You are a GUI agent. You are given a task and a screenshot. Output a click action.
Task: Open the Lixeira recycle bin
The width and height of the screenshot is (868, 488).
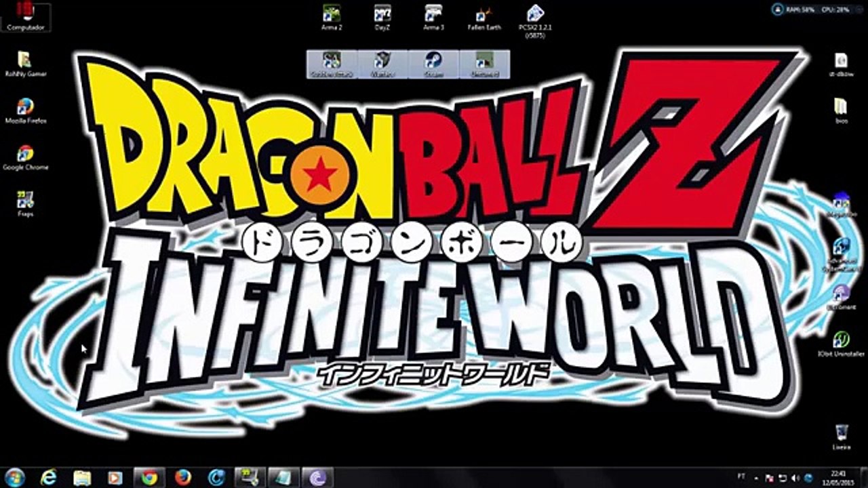(841, 438)
